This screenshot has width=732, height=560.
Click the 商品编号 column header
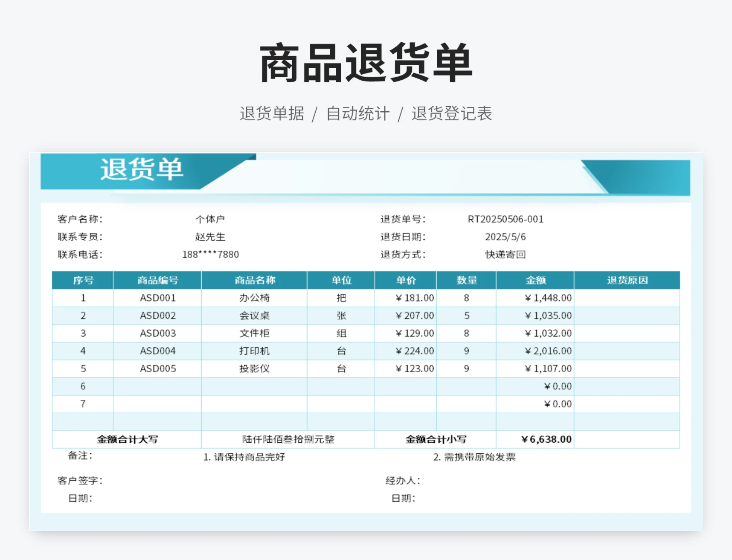point(157,280)
